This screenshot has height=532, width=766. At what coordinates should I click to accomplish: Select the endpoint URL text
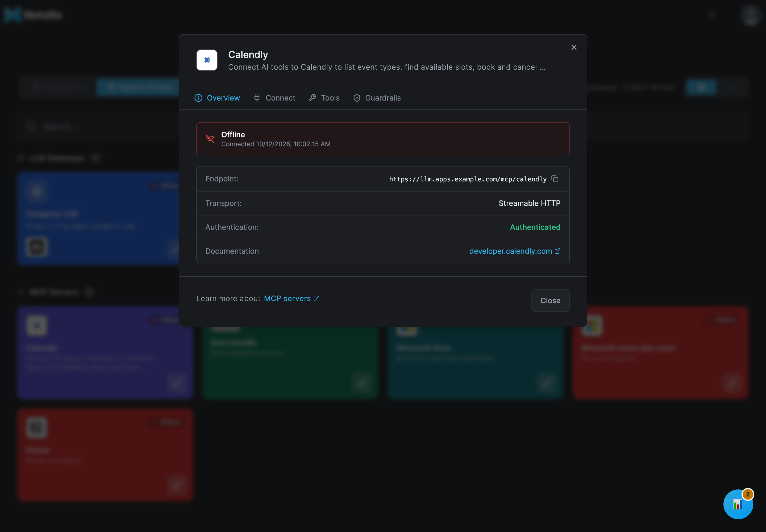click(x=468, y=179)
